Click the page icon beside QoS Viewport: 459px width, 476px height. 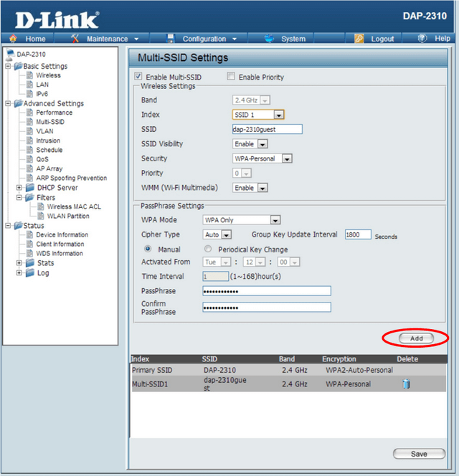[29, 159]
